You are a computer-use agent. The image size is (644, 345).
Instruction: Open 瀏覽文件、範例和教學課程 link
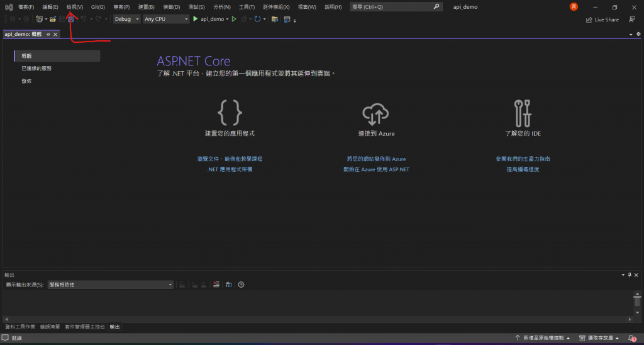230,159
